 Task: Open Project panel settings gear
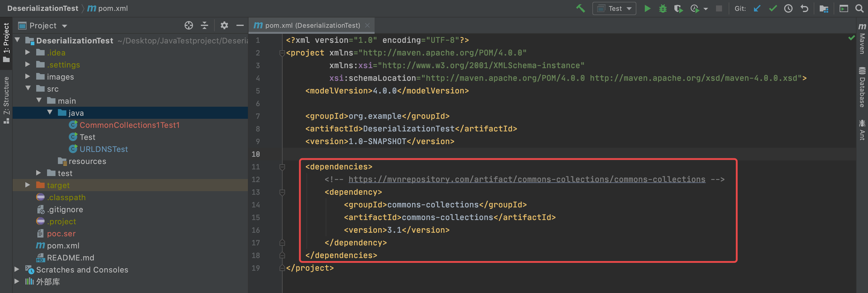pyautogui.click(x=224, y=25)
